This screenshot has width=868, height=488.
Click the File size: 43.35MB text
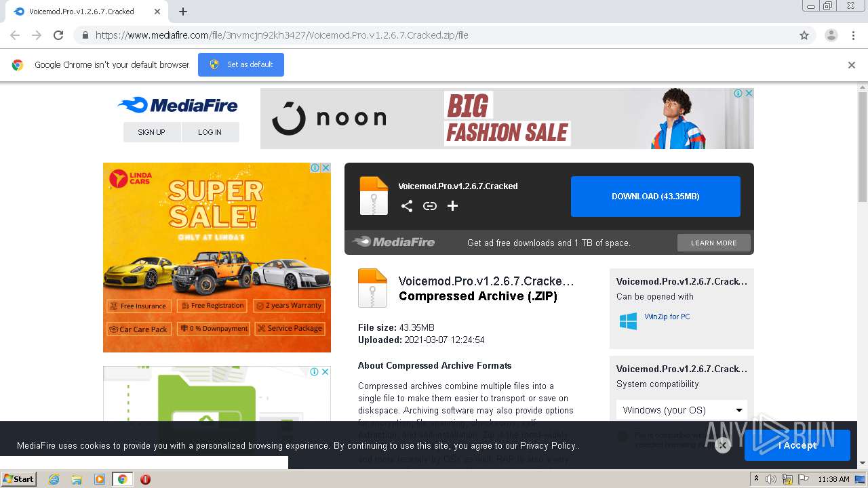(x=396, y=327)
